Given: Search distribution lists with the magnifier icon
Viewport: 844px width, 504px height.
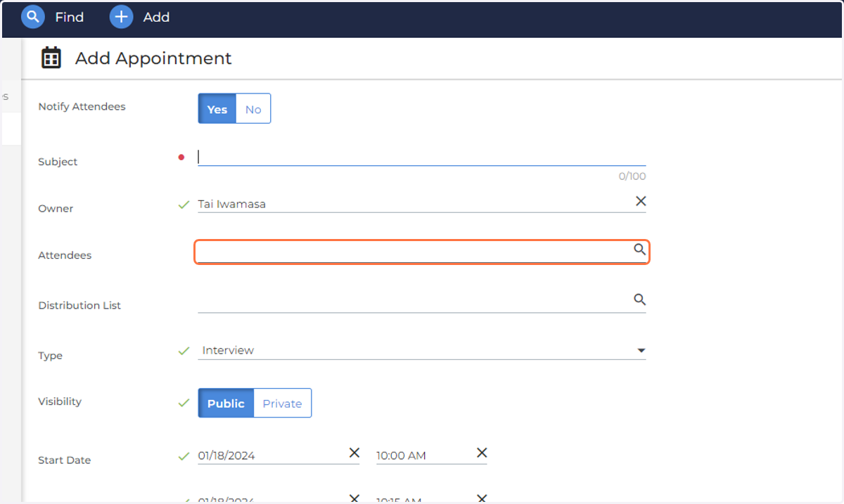Looking at the screenshot, I should click(639, 299).
